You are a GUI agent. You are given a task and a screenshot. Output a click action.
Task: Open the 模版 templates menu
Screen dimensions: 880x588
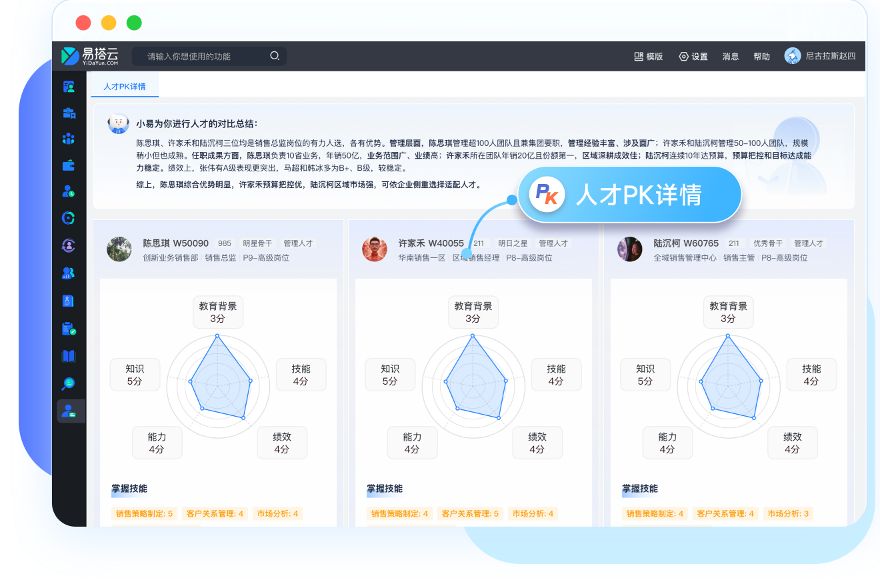point(648,57)
